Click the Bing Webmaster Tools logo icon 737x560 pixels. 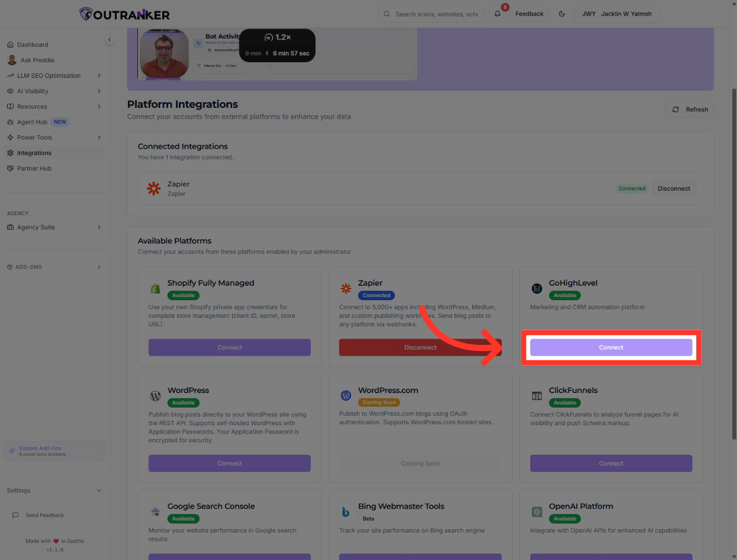point(346,512)
